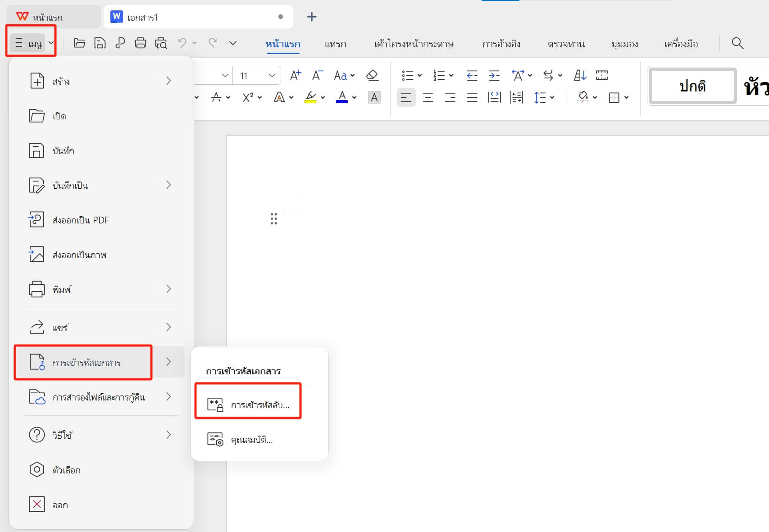This screenshot has height=532, width=769.
Task: Select the ปกติ style button
Action: click(692, 86)
